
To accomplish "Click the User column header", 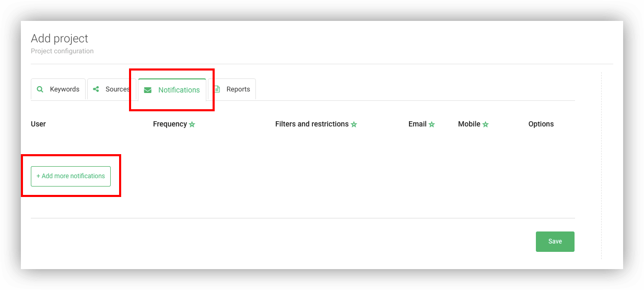I will tap(39, 124).
